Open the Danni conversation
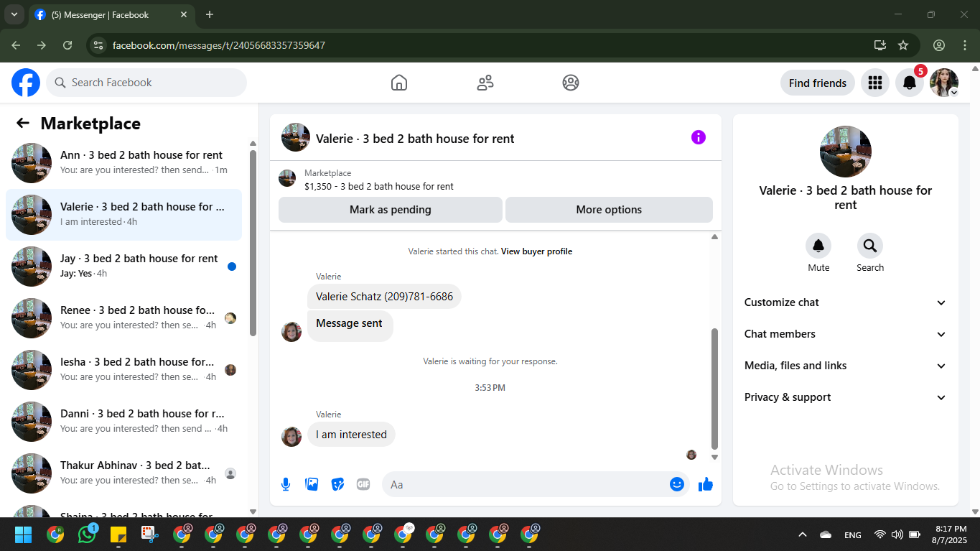This screenshot has width=980, height=551. pyautogui.click(x=123, y=422)
